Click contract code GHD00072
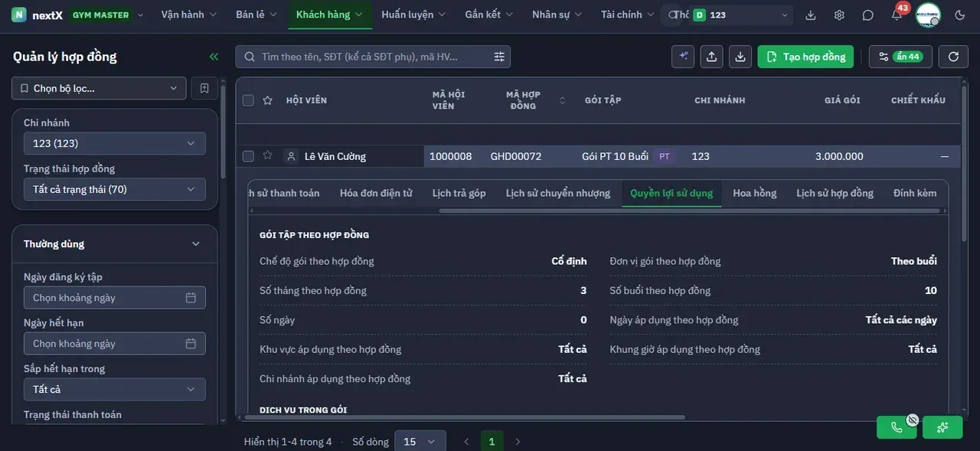This screenshot has width=980, height=451. [x=516, y=156]
